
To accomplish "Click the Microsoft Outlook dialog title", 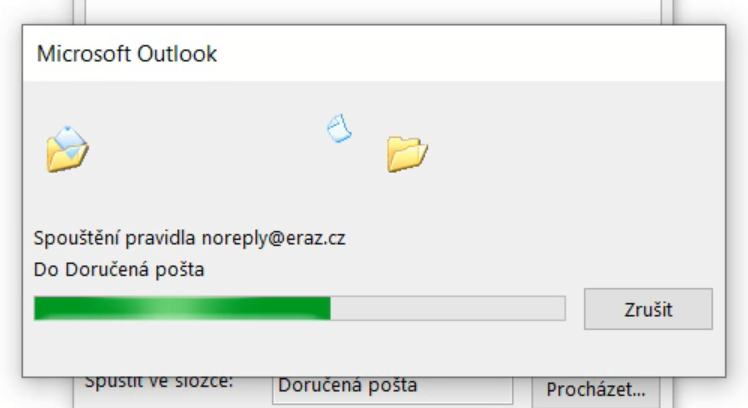I will click(127, 53).
